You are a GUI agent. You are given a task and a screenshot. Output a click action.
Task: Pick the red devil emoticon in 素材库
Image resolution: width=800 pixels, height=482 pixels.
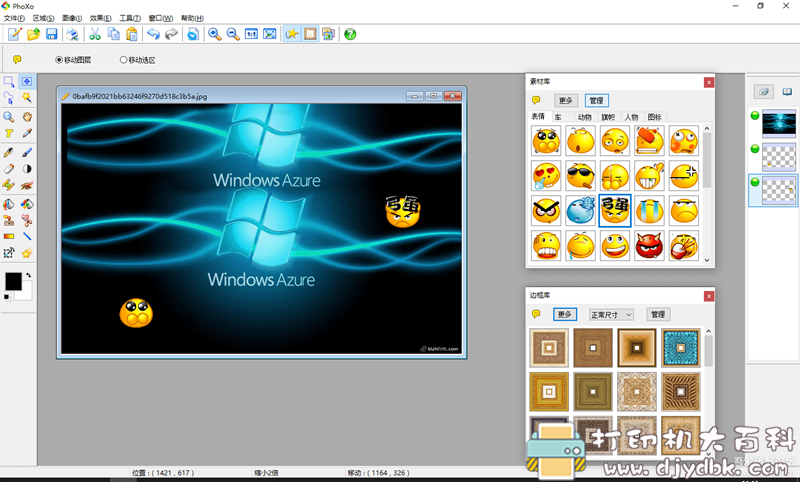649,245
